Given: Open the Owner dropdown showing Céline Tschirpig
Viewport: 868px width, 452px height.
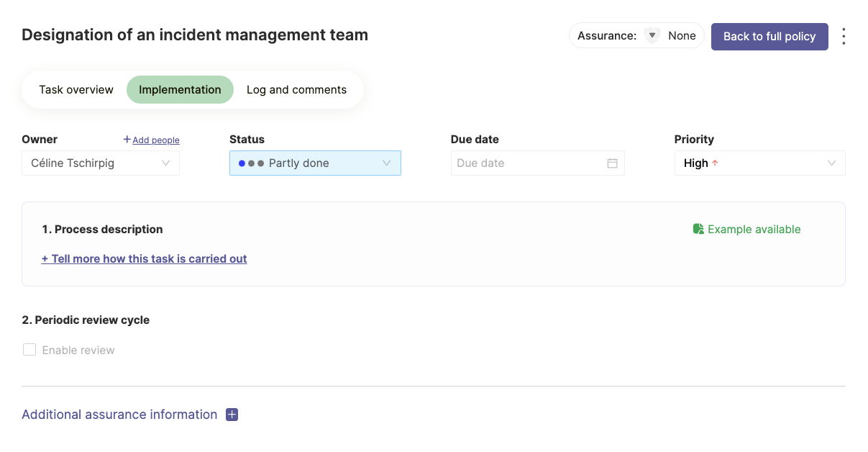Looking at the screenshot, I should pyautogui.click(x=101, y=163).
